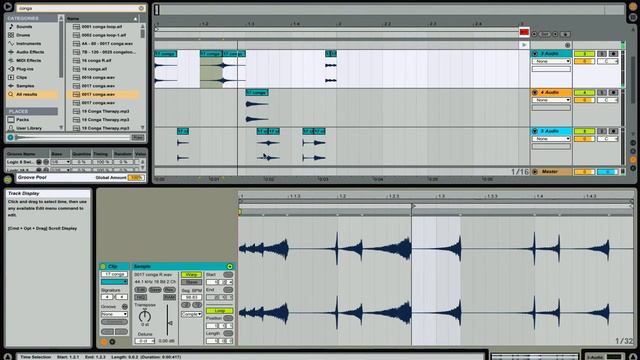Collapse the 4 Audio track with its fold triangle
The image size is (640, 360).
(535, 93)
